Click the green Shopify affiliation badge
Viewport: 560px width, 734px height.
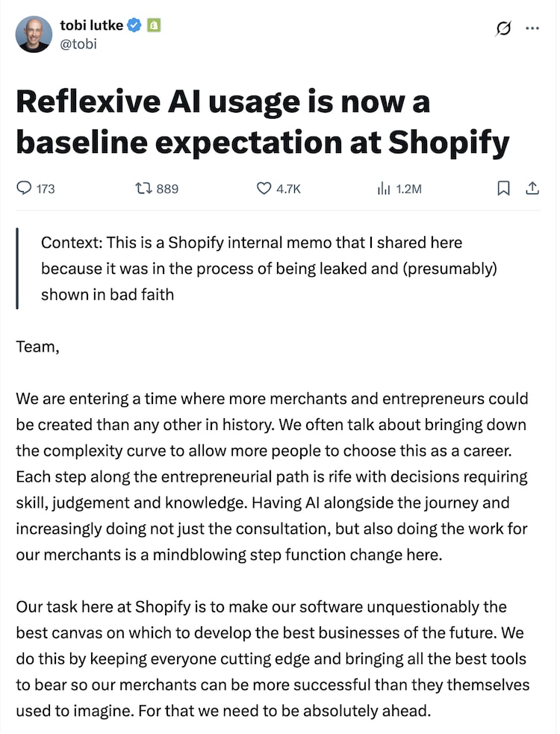[x=154, y=25]
